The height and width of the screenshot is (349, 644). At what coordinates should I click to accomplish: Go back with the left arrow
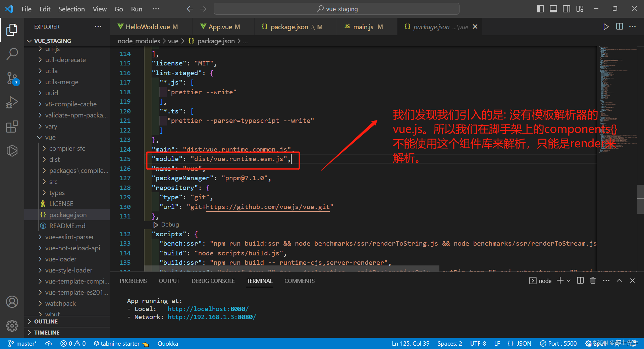[190, 9]
